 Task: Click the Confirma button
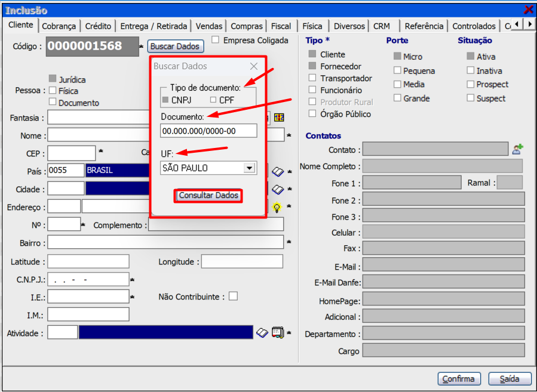(x=459, y=379)
